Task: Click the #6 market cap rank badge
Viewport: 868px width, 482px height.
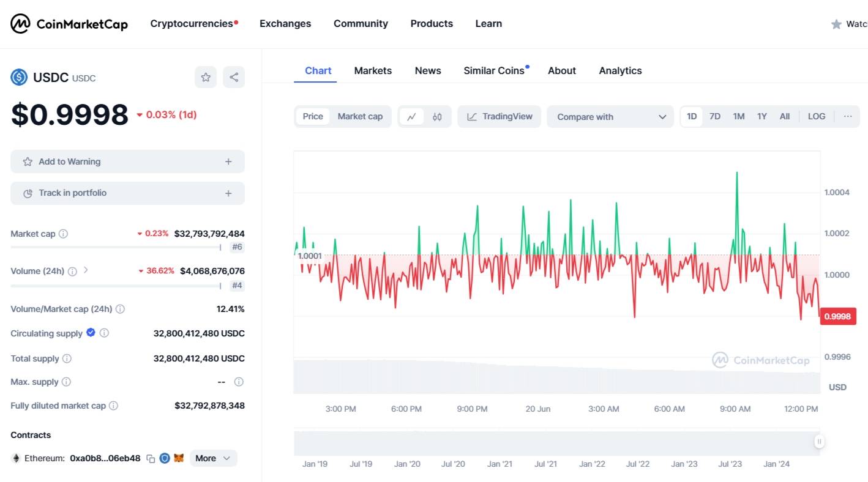Action: tap(237, 248)
